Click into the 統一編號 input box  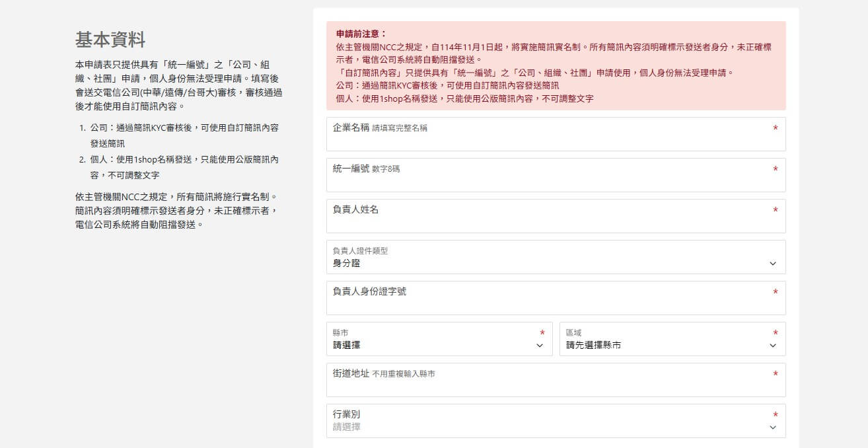coord(555,181)
